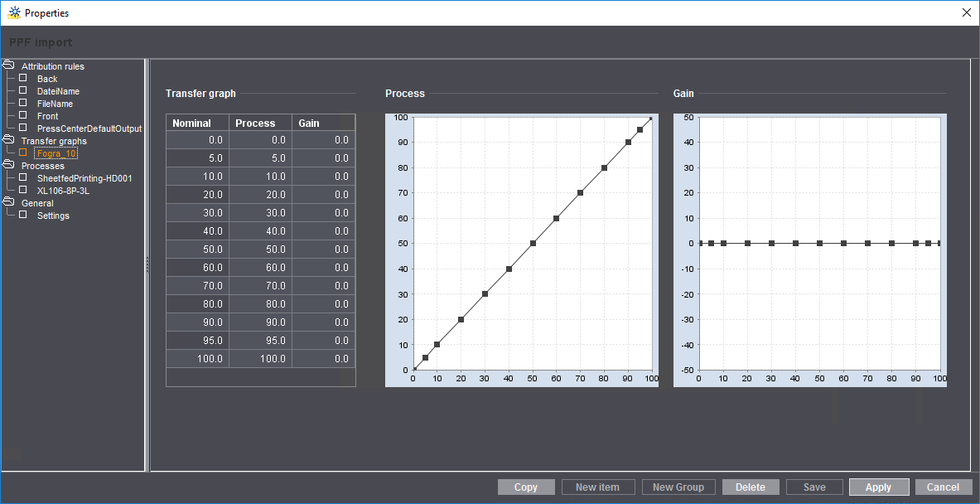Collapse the General folder icon
Screen dimensions: 980x504
9,201
